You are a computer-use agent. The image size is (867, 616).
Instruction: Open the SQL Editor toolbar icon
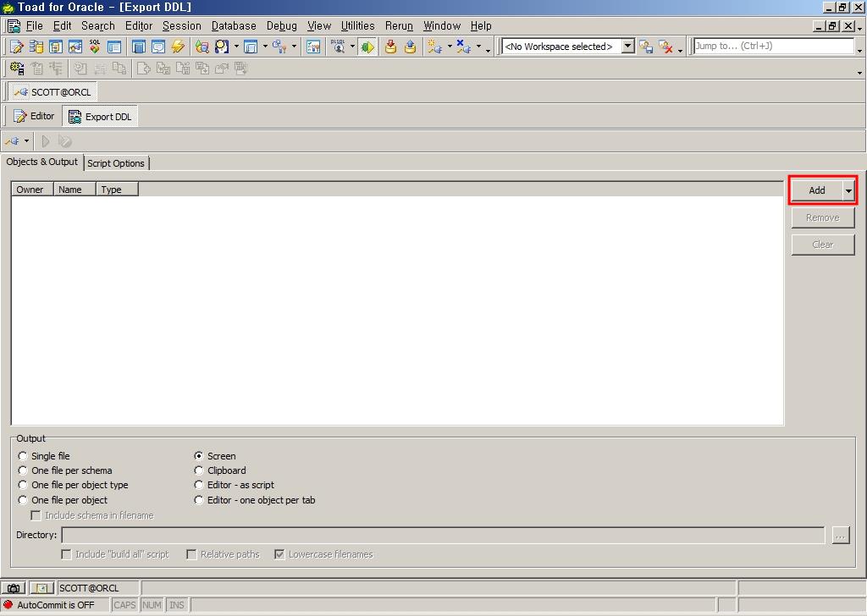coord(16,47)
